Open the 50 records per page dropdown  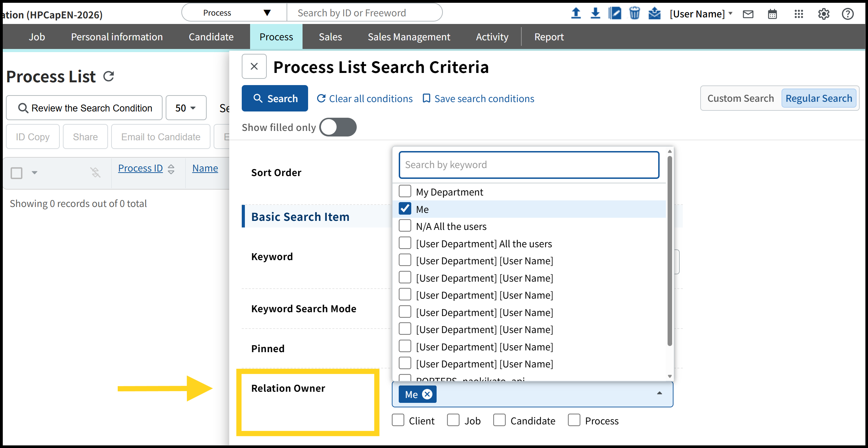point(186,108)
